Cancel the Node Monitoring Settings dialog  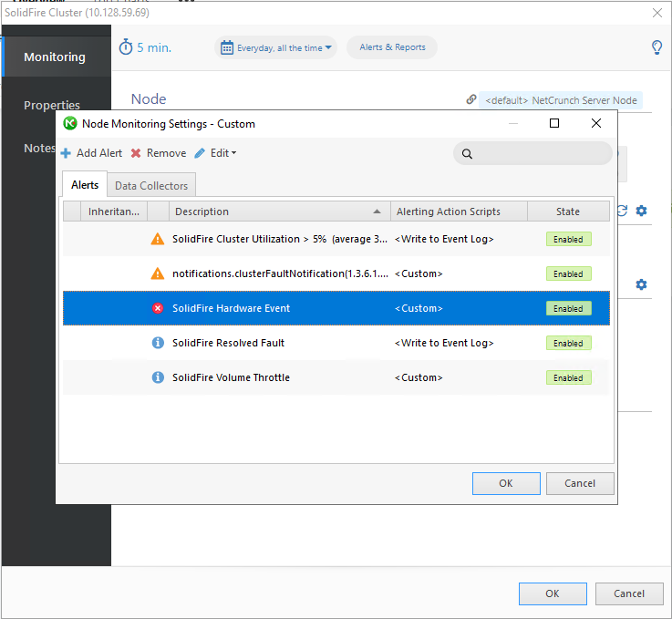click(x=580, y=483)
